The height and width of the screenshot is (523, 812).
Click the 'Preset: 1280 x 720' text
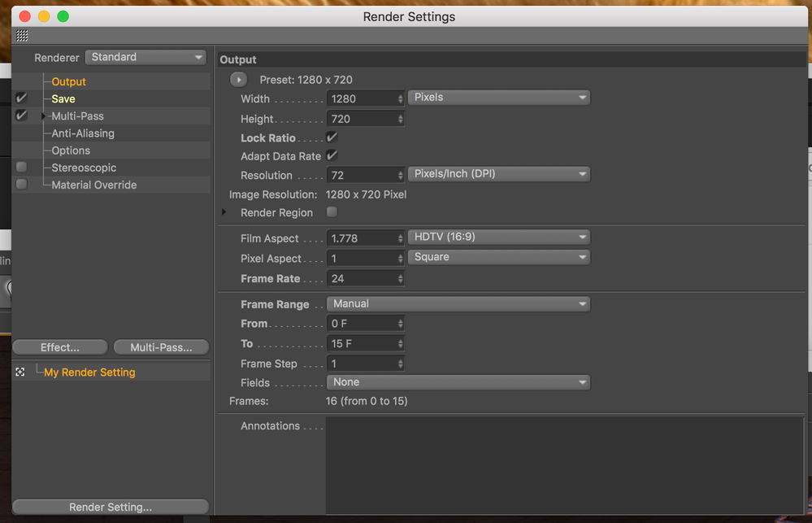click(306, 80)
